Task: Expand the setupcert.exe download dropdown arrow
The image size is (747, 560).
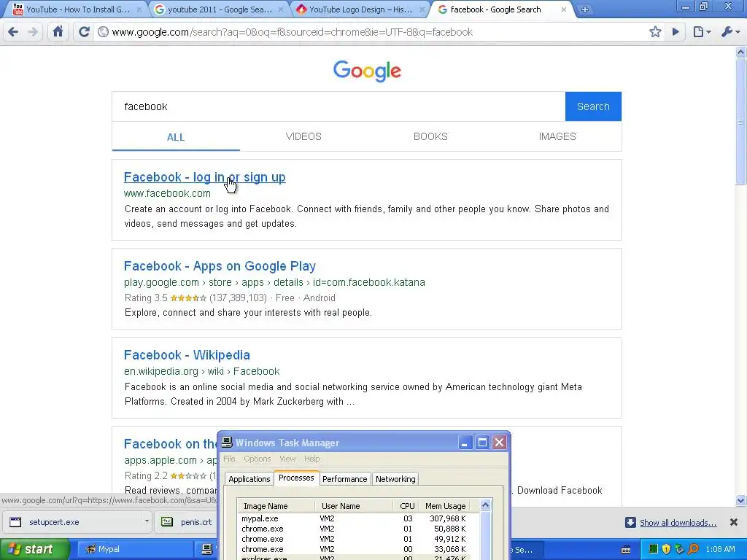Action: 147,521
